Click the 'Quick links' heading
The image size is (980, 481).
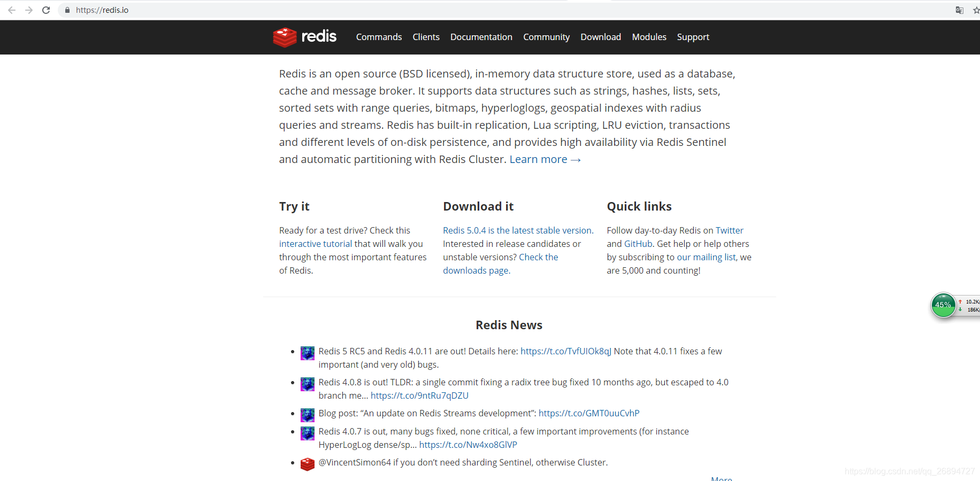point(639,206)
